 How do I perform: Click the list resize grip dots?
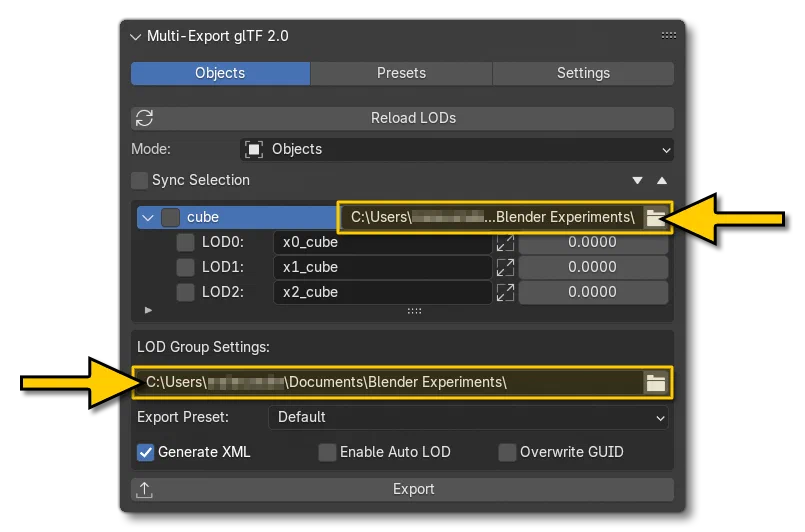[x=414, y=311]
